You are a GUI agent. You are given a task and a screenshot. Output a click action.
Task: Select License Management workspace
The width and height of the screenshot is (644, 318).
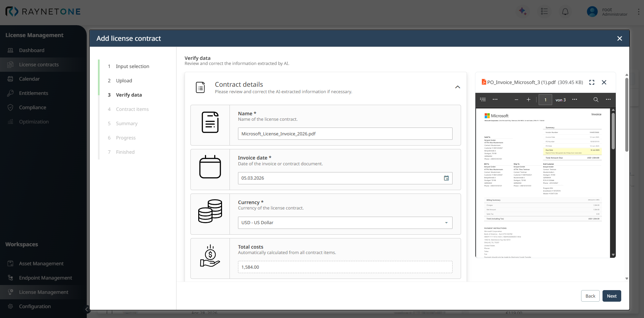[43, 292]
